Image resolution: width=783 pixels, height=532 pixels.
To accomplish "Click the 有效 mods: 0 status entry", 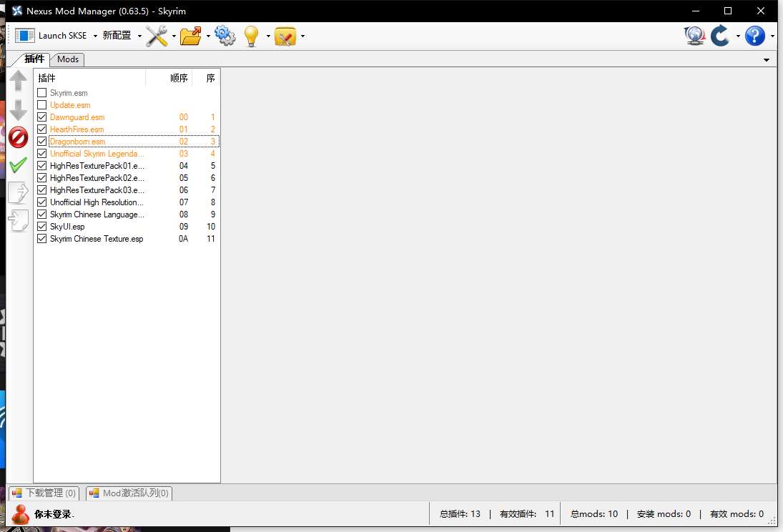I will tap(737, 514).
